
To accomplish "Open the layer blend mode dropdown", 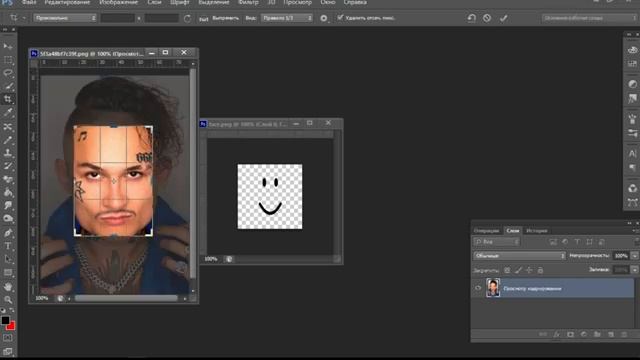I will coord(519,256).
